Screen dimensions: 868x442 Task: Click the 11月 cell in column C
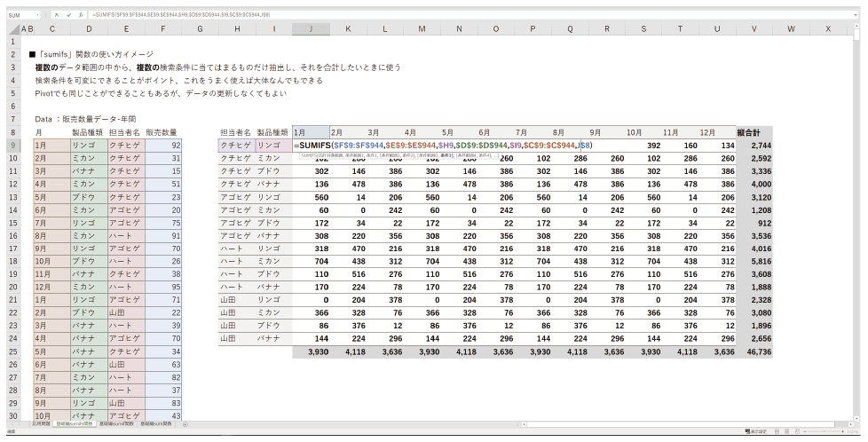[52, 274]
